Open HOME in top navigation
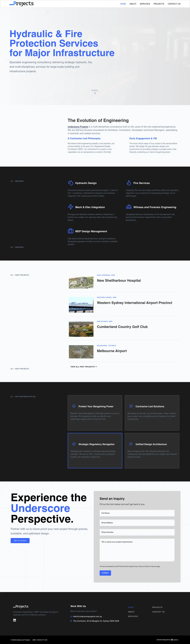The width and height of the screenshot is (190, 644). 123,4
